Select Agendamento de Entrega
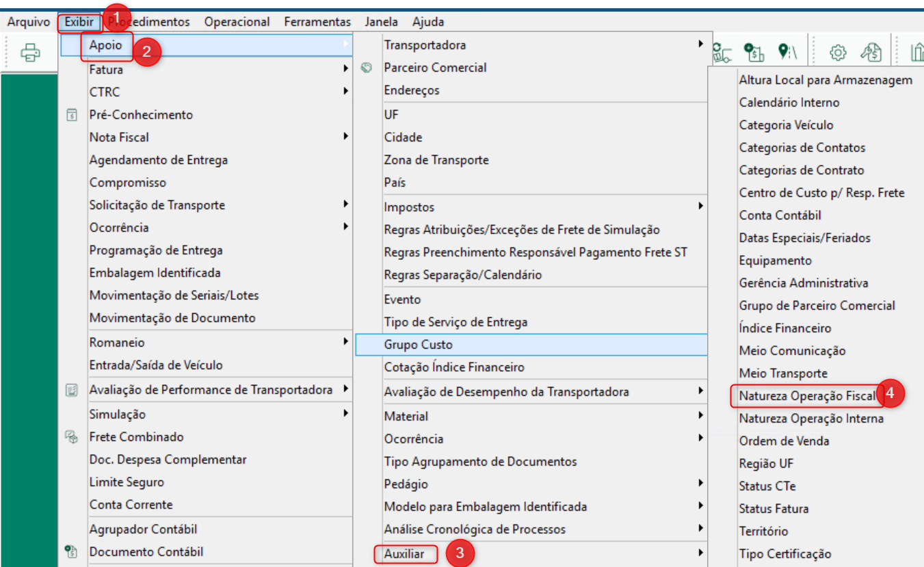Image resolution: width=924 pixels, height=567 pixels. (x=159, y=160)
